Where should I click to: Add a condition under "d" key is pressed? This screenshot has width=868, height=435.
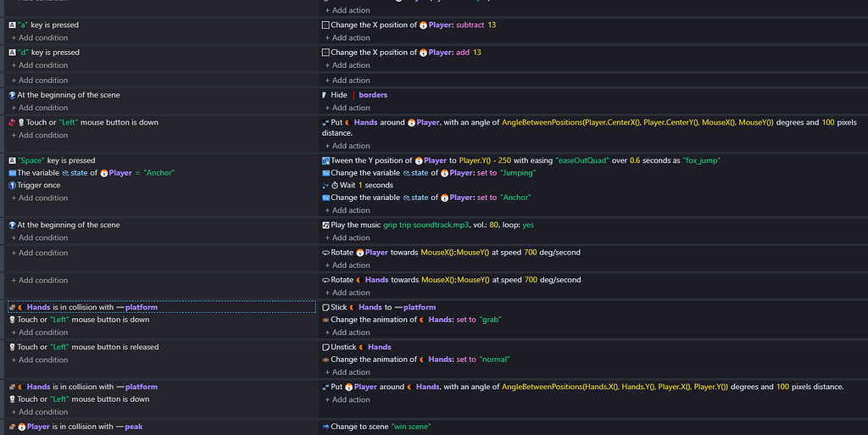(x=40, y=65)
